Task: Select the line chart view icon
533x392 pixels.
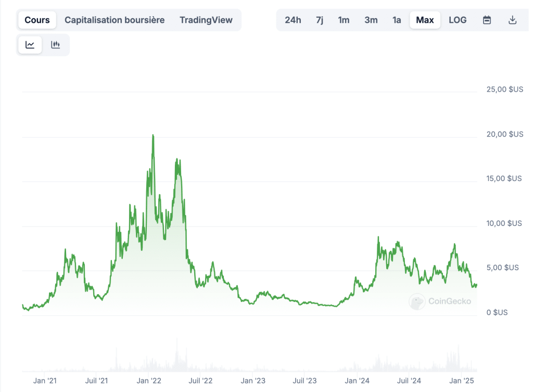Action: click(x=30, y=45)
